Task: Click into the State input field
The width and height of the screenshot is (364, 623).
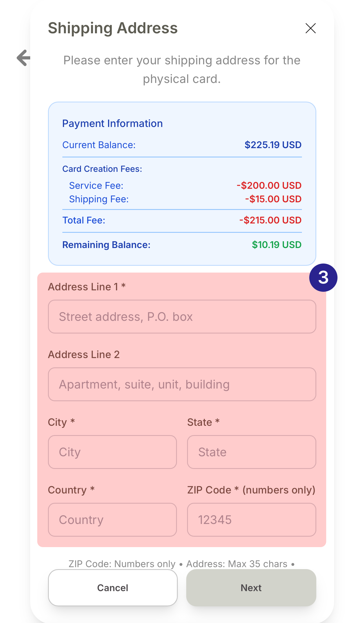Action: (251, 452)
